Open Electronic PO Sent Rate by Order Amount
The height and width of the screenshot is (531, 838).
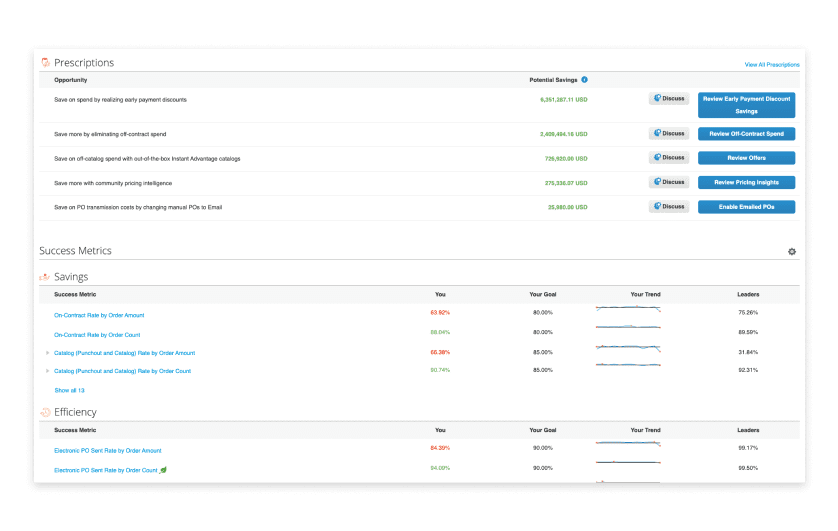(x=107, y=450)
